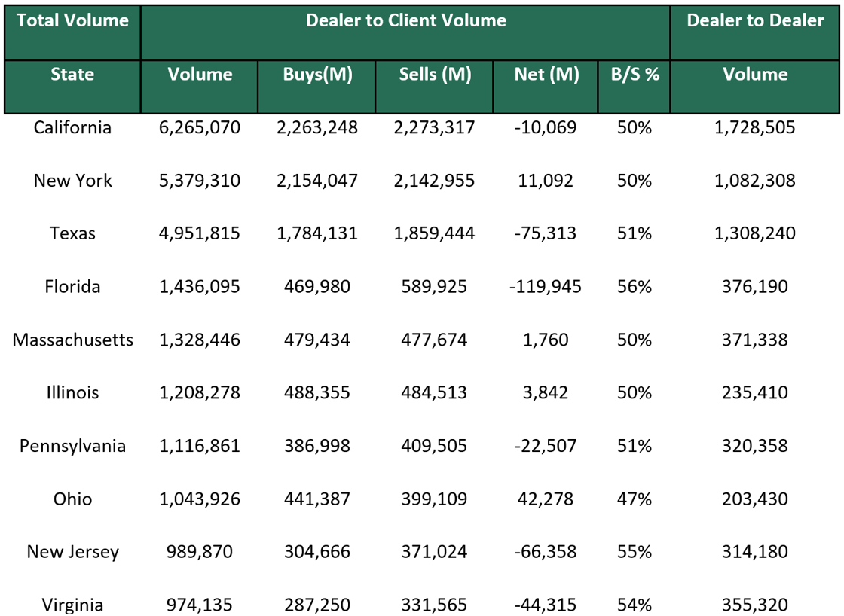The height and width of the screenshot is (616, 844).
Task: Select the Massachusetts buys value 479,434
Action: pyautogui.click(x=316, y=340)
